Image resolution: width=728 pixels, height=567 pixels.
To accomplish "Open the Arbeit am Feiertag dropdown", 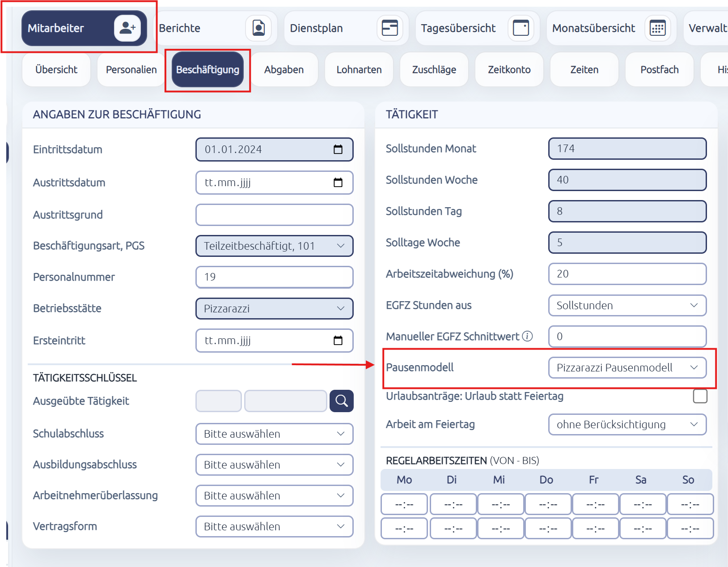I will click(627, 424).
